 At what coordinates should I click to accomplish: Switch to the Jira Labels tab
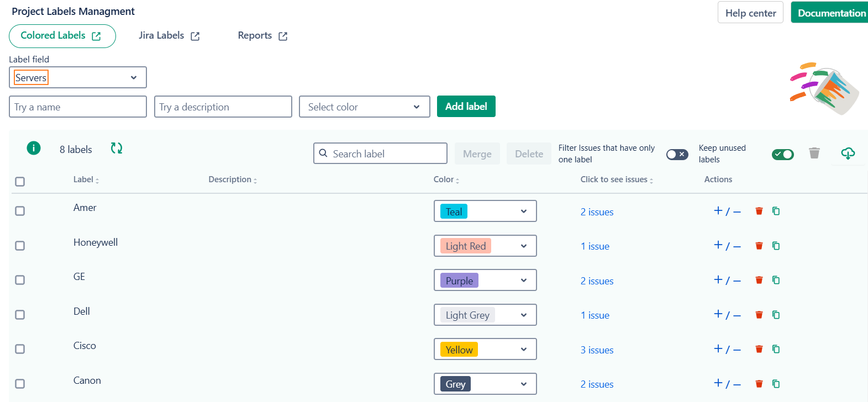point(169,36)
